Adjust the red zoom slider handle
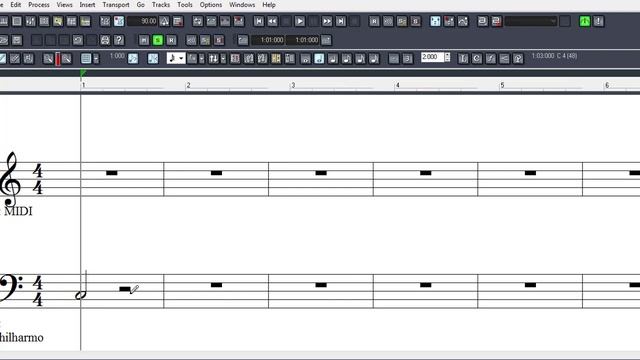The height and width of the screenshot is (360, 640). point(58,59)
